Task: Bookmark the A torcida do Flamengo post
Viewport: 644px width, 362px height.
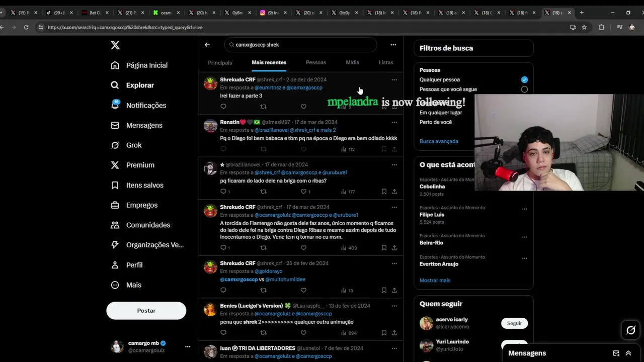Action: [x=384, y=248]
